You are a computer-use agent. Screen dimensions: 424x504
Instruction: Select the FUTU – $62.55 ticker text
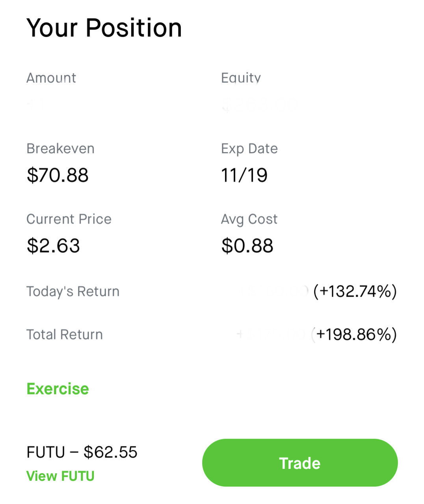(x=82, y=452)
